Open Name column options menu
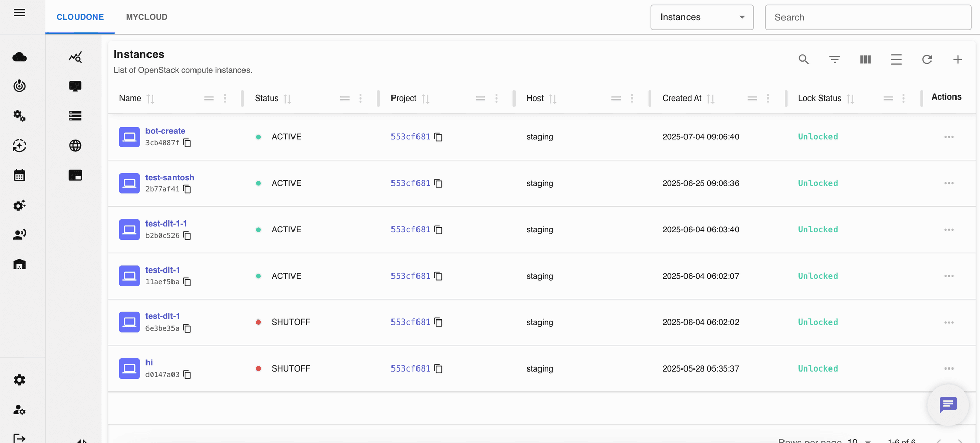This screenshot has height=443, width=980. (225, 98)
